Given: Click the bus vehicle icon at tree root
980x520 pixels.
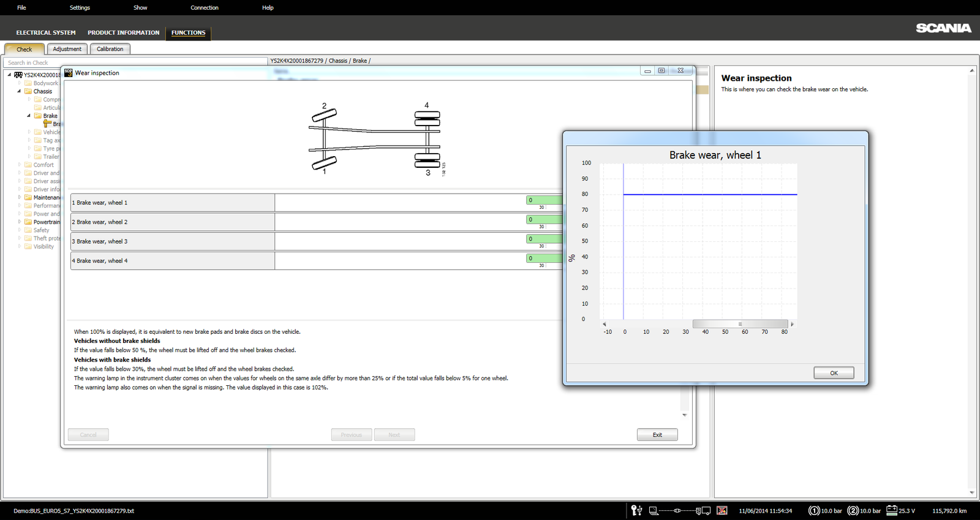Looking at the screenshot, I should [x=18, y=75].
